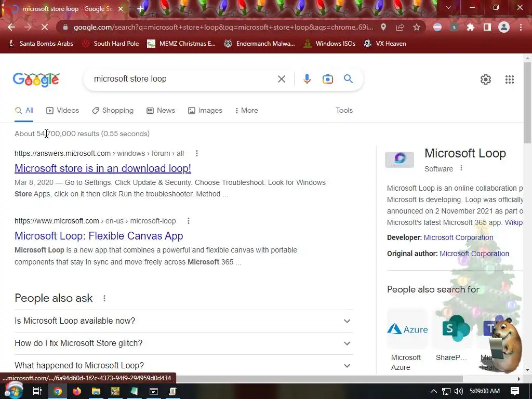Expand 'What happened to Microsoft Loop?'
This screenshot has height=399, width=532.
tap(184, 365)
